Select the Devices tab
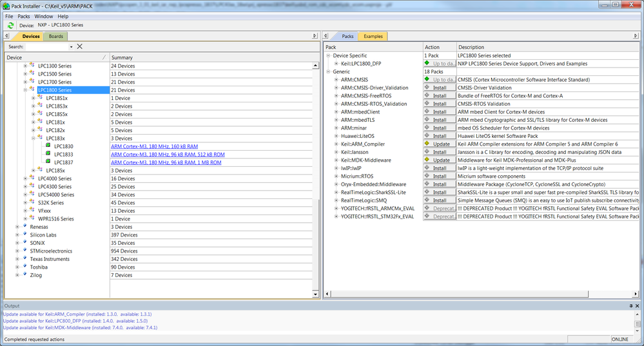Screen dimensions: 644x346 [x=31, y=36]
